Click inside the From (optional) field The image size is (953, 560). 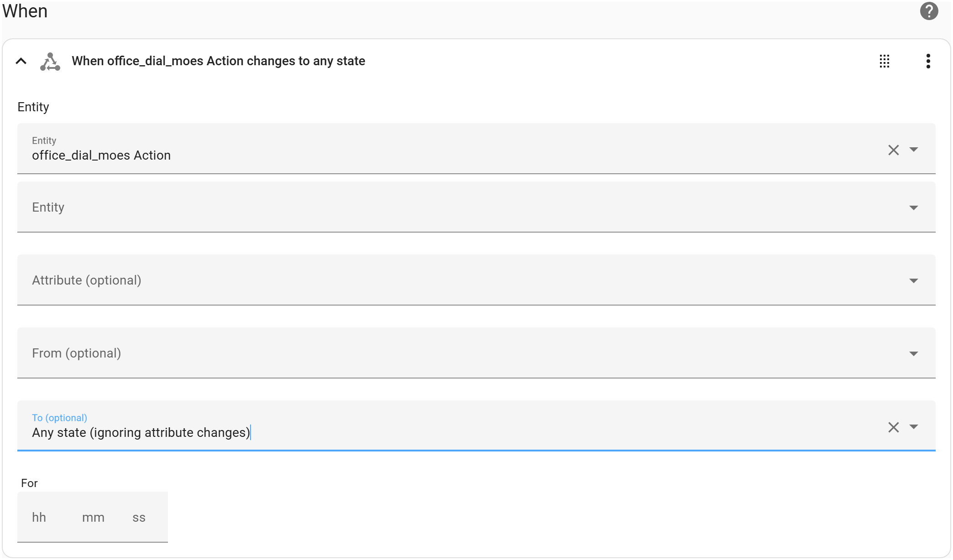[411, 353]
